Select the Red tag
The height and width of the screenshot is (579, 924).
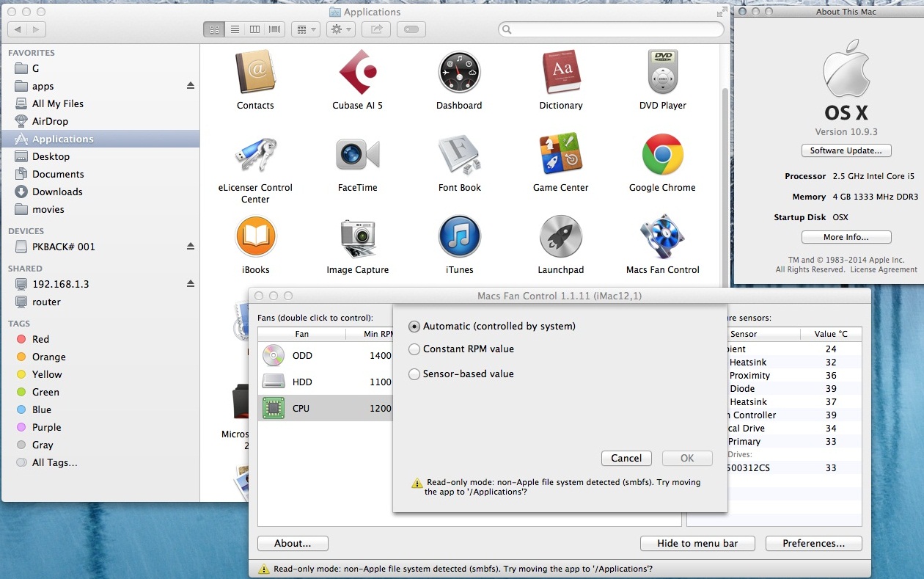click(100, 339)
